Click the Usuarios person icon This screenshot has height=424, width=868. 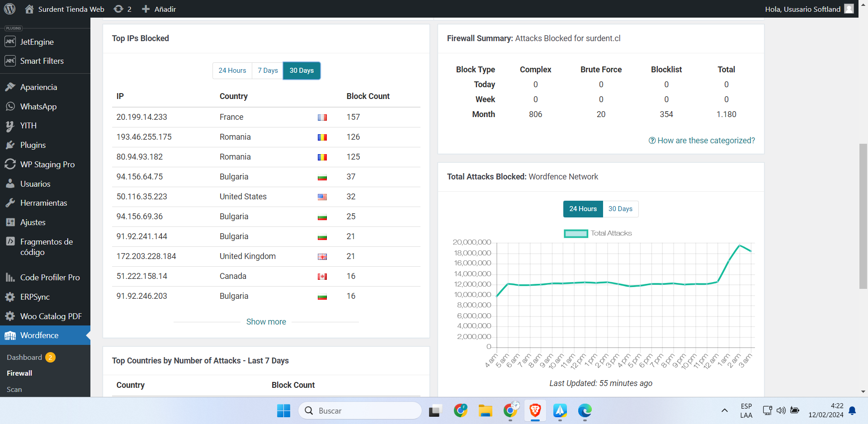tap(10, 184)
